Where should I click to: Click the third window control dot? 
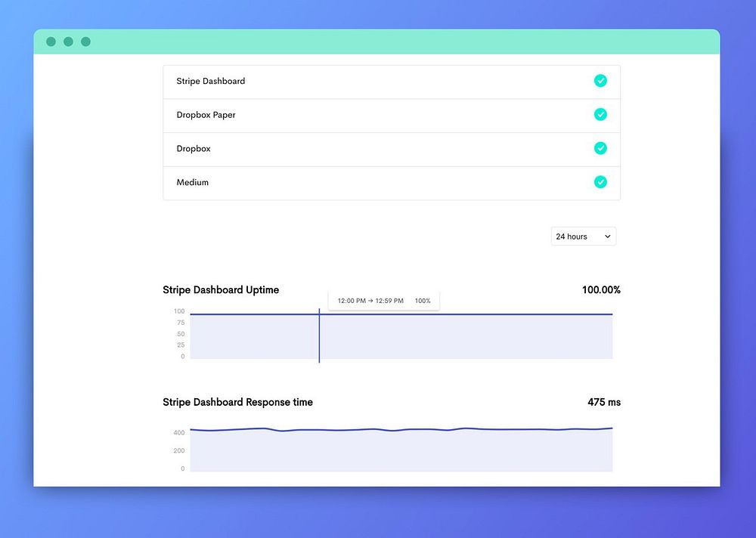coord(86,42)
